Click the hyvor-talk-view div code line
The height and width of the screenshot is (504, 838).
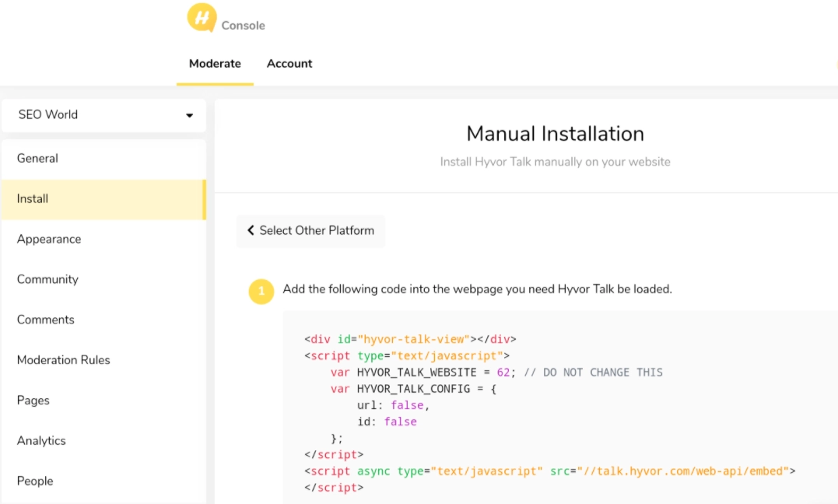pyautogui.click(x=411, y=339)
